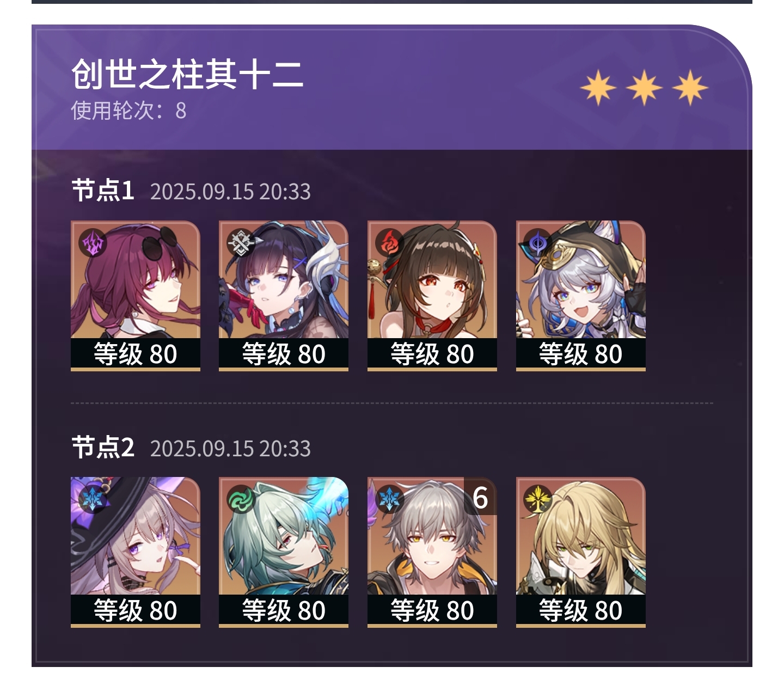Click the middle gold star rating

(644, 87)
